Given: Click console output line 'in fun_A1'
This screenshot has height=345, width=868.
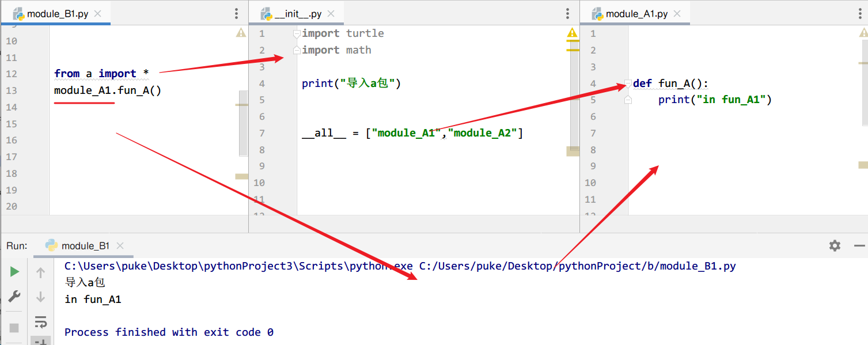Looking at the screenshot, I should pyautogui.click(x=93, y=299).
